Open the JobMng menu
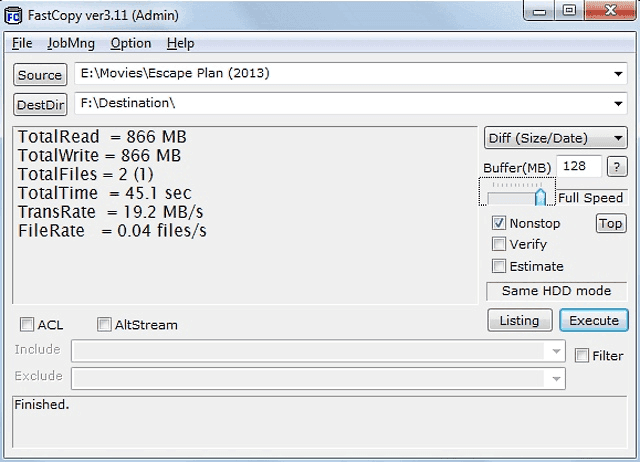The height and width of the screenshot is (462, 640). coord(71,43)
